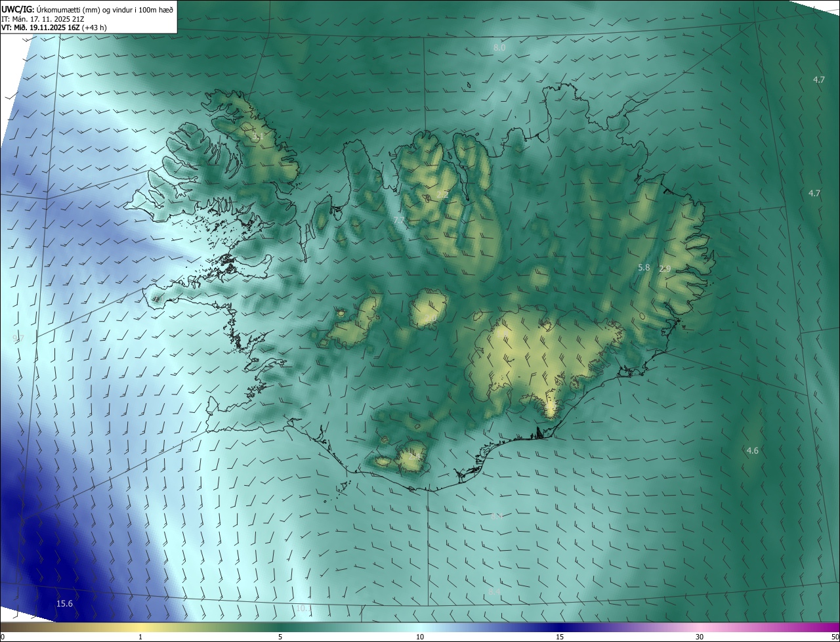Click the 'IT: Mán. 17. 11. 2025 21Z' line
The width and height of the screenshot is (840, 642).
[42, 18]
